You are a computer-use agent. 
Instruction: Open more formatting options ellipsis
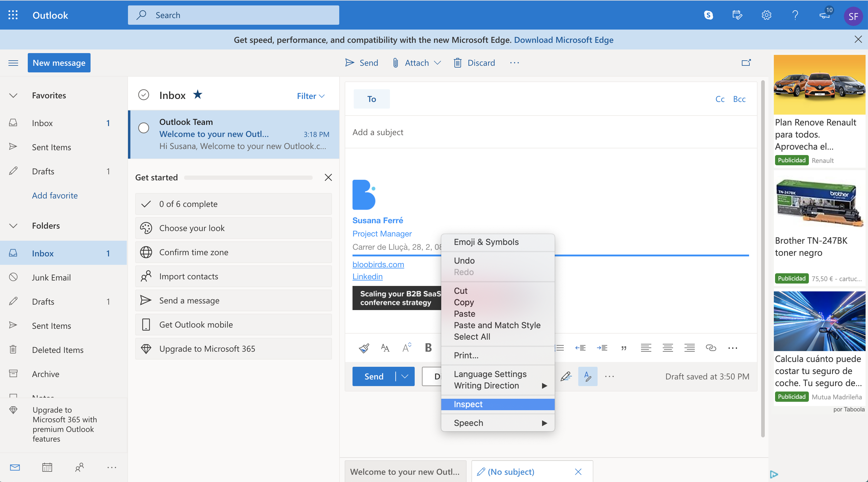[x=732, y=348]
